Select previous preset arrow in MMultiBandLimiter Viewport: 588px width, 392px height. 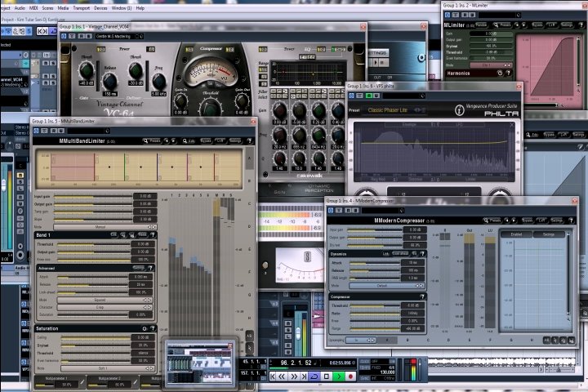coord(167,140)
